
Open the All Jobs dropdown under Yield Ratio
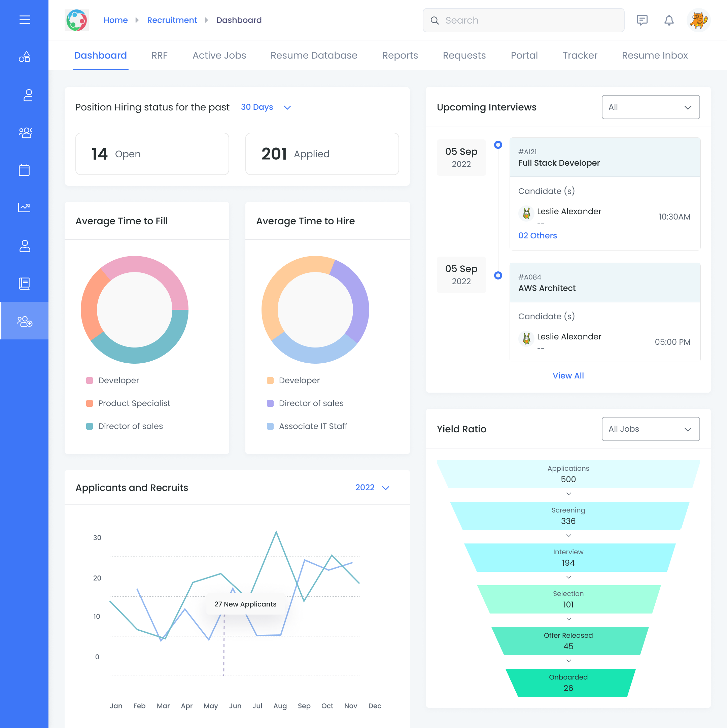coord(651,429)
